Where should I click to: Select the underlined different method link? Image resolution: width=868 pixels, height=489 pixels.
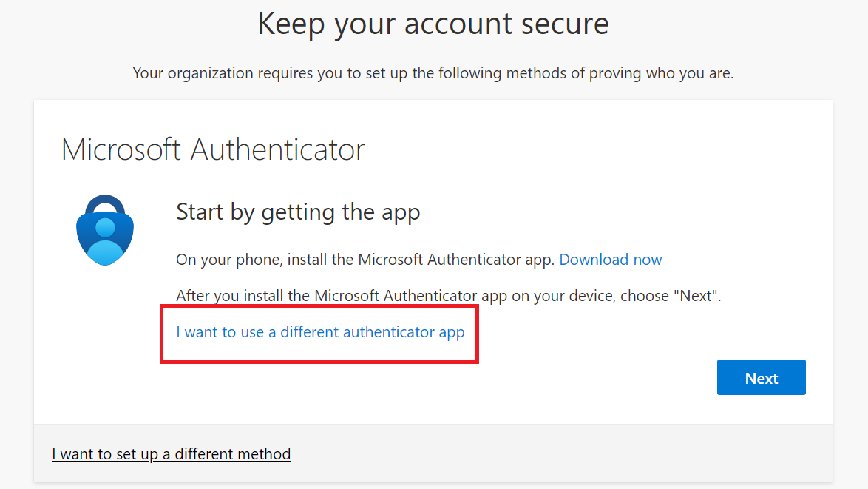pos(171,453)
